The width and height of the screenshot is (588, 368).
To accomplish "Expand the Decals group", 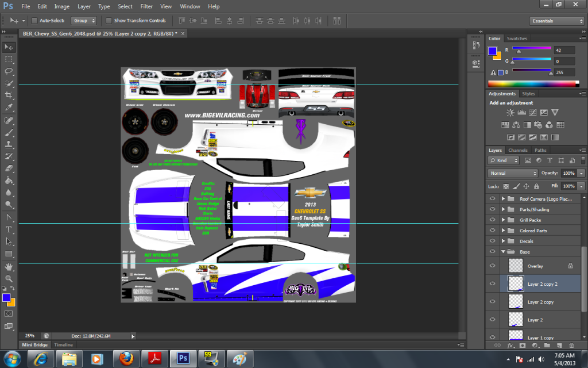I will [503, 241].
